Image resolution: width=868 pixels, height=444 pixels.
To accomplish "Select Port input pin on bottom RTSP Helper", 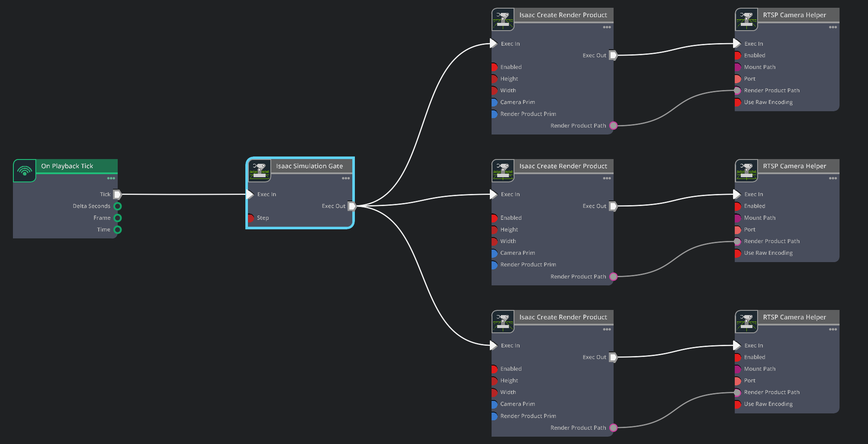I will click(x=738, y=381).
